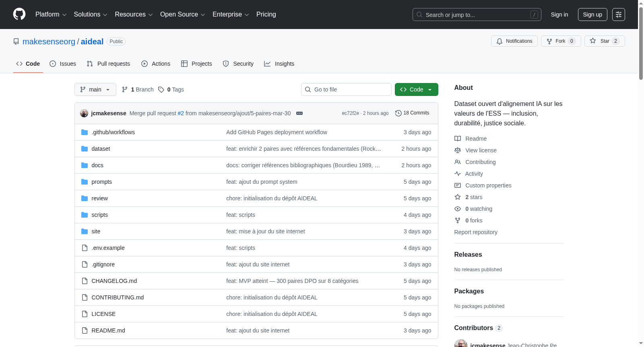Click the prompts folder icon
The height and width of the screenshot is (347, 644).
(85, 182)
